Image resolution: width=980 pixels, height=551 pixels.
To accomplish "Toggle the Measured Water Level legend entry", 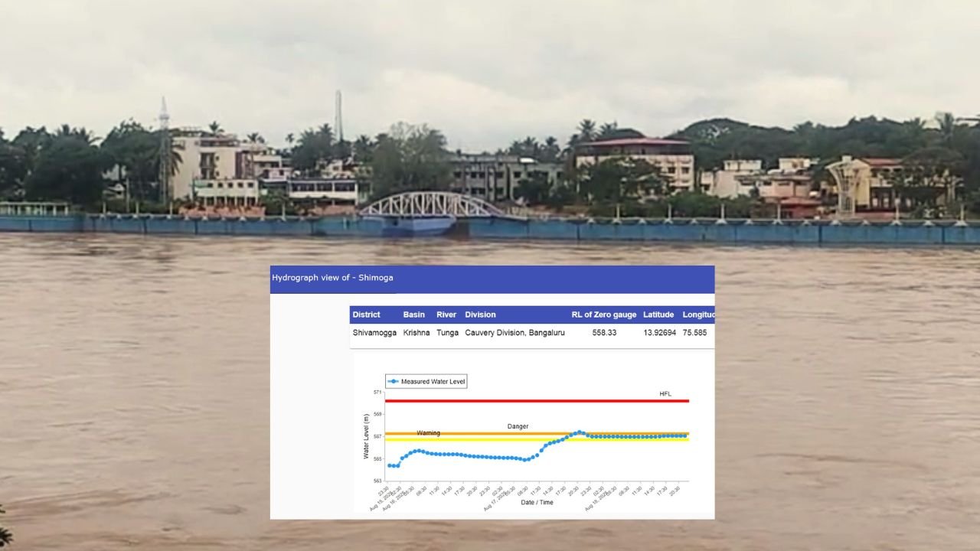I will 426,381.
